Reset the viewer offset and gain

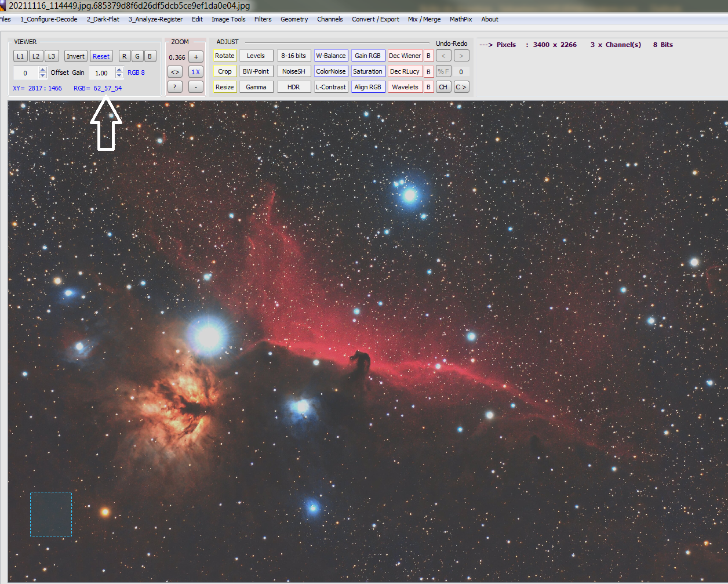click(x=101, y=56)
